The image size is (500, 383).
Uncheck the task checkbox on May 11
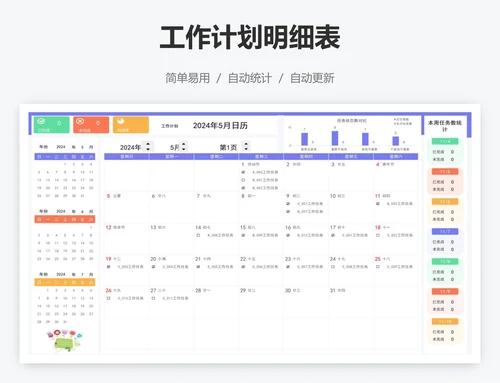[378, 204]
